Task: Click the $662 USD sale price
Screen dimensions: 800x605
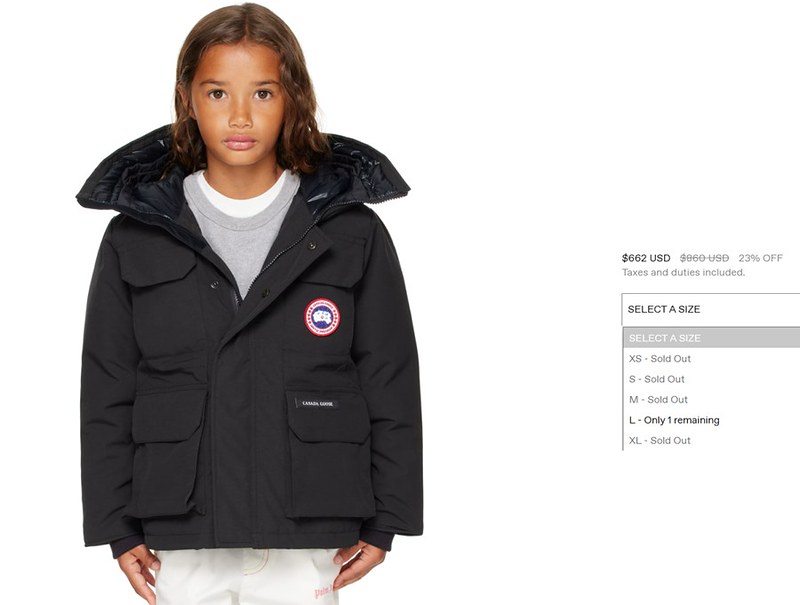Action: 646,258
